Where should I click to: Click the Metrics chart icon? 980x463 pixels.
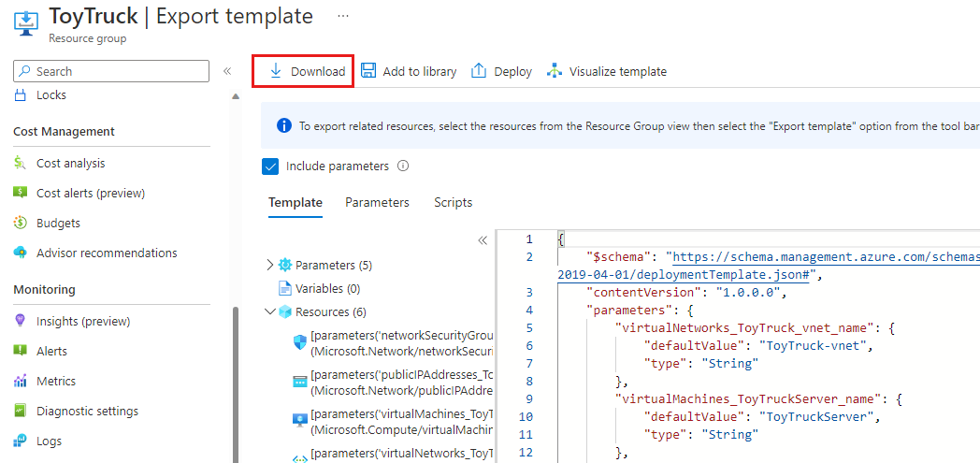[20, 381]
